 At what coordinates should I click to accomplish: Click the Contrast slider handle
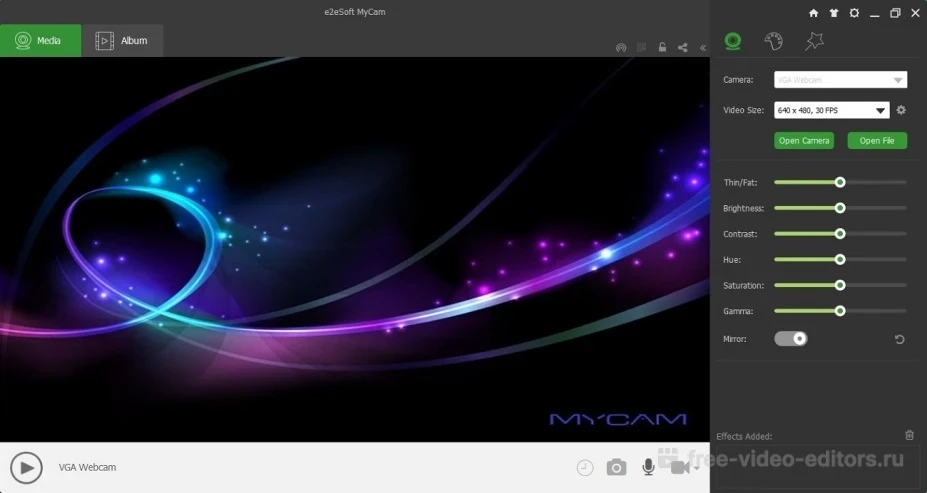840,233
